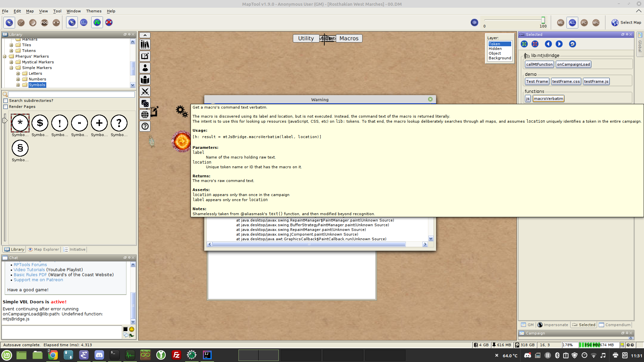Open the crossed-swords initiative sidebar icon
This screenshot has width=644, height=362.
[145, 91]
